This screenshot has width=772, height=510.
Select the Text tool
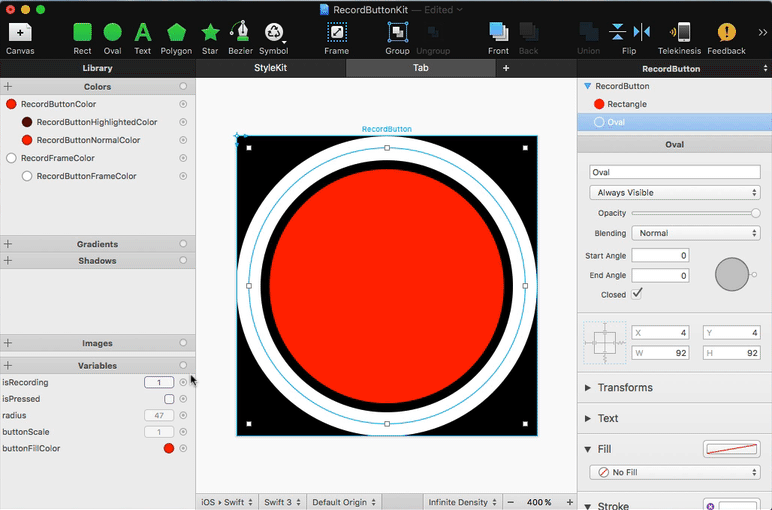(142, 38)
